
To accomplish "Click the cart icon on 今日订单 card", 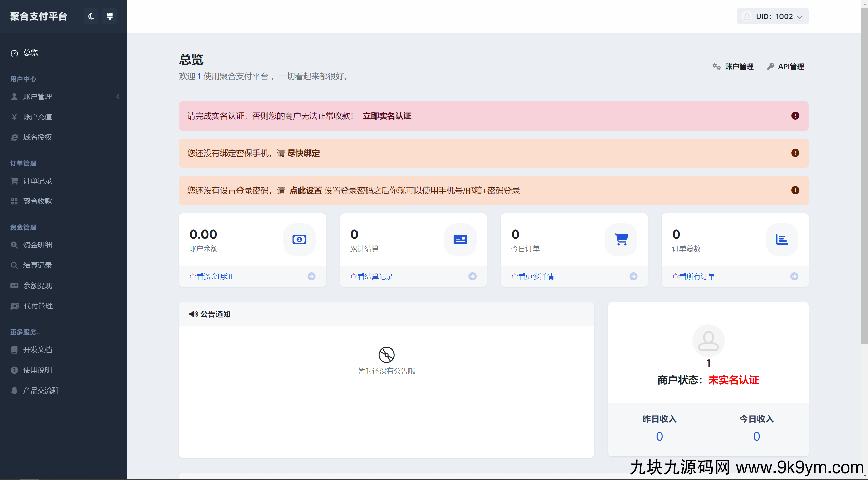I will point(621,240).
